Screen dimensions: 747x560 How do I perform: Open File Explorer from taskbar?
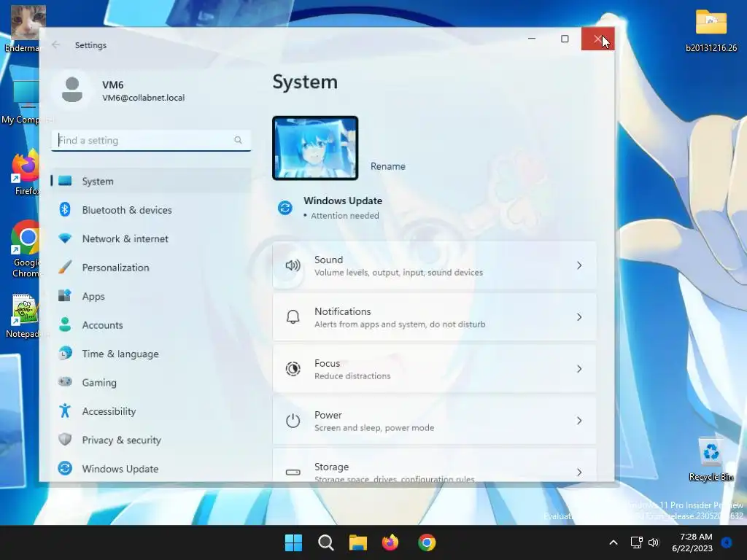tap(357, 542)
